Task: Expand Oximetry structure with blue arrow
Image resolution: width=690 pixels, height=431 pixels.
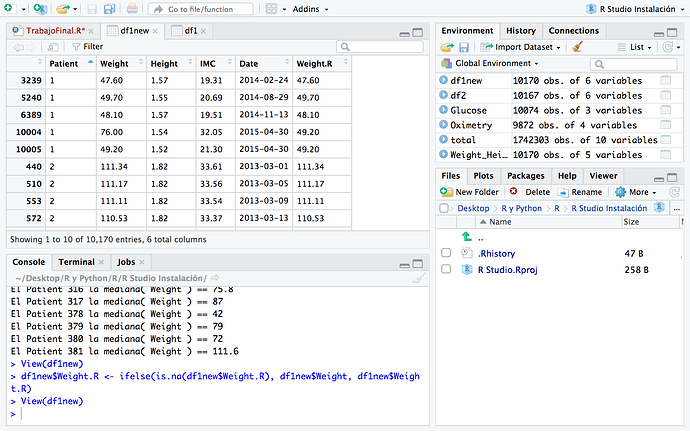Action: tap(443, 125)
